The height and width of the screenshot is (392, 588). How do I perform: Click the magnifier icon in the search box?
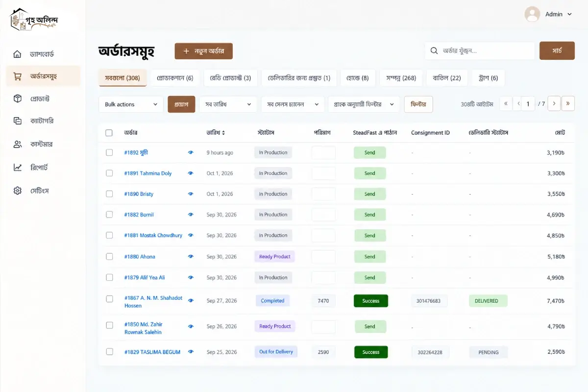pos(434,50)
